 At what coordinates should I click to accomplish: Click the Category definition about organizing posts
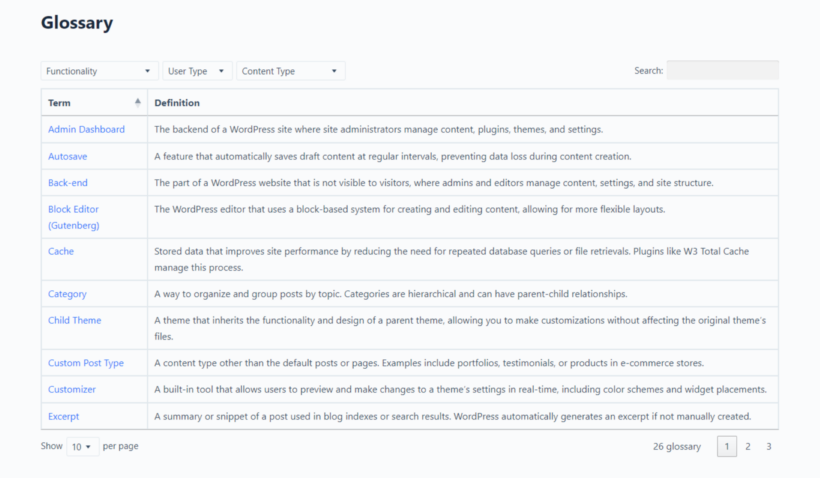point(391,294)
